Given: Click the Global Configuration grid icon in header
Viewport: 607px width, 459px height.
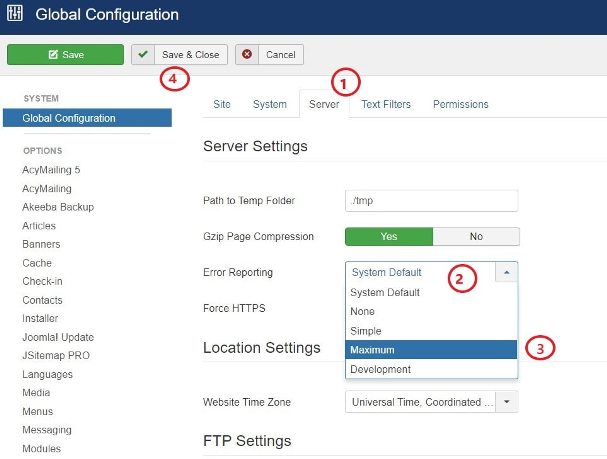Looking at the screenshot, I should [16, 15].
